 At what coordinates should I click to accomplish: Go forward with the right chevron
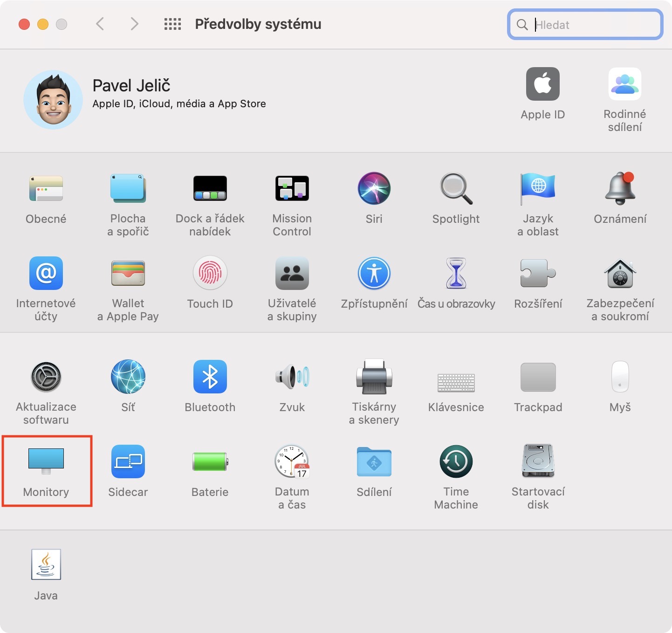pos(134,24)
